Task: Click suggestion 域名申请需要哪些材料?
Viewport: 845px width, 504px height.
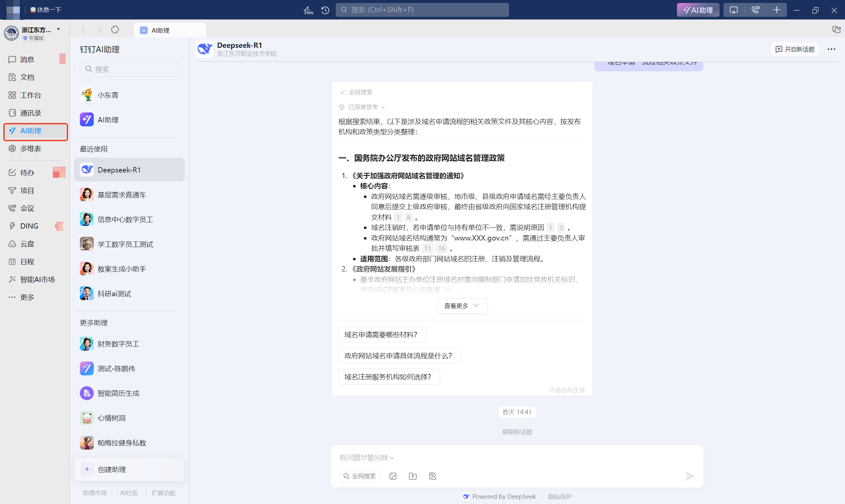Action: (x=382, y=335)
